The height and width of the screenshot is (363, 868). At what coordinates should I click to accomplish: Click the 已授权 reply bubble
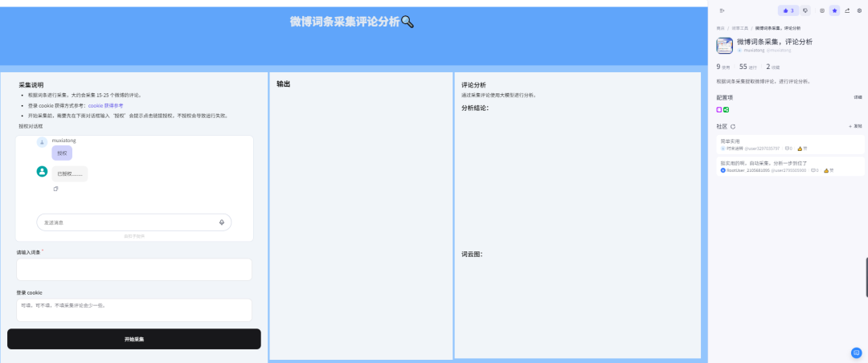(70, 173)
